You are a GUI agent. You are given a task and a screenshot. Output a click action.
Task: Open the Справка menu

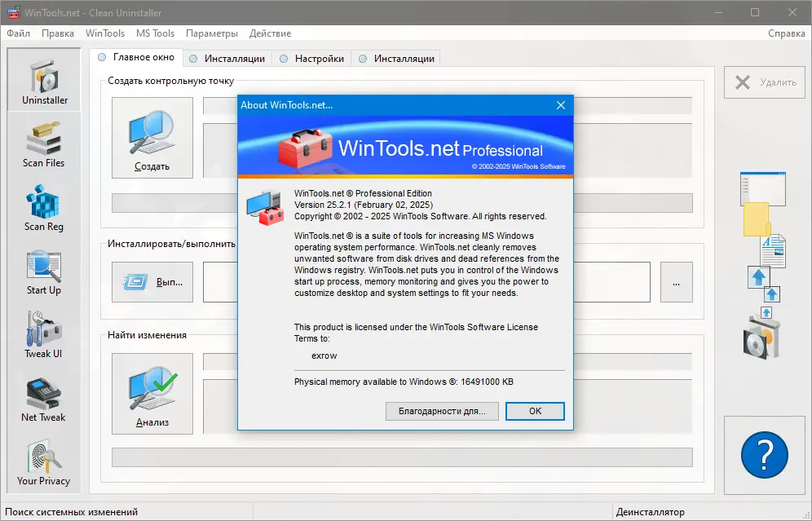pyautogui.click(x=787, y=33)
